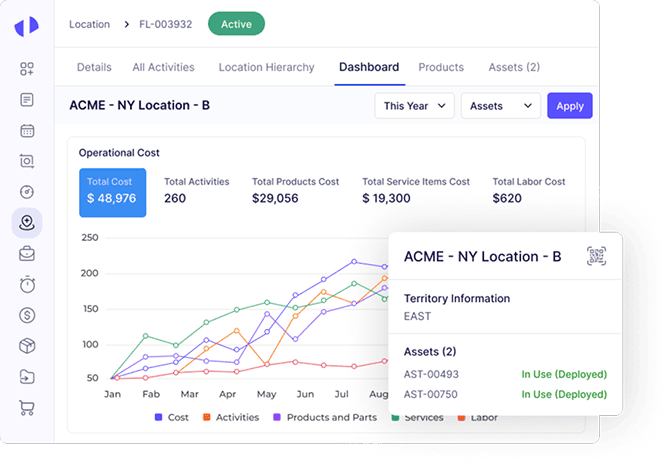The height and width of the screenshot is (468, 672).
Task: Click the EAST territory value
Action: 417,316
